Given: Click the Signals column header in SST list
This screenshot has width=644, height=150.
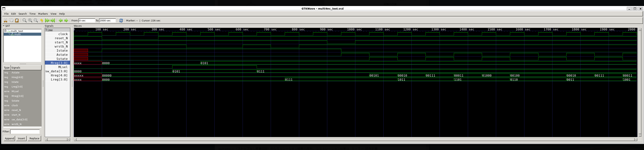Looking at the screenshot, I should tap(26, 67).
